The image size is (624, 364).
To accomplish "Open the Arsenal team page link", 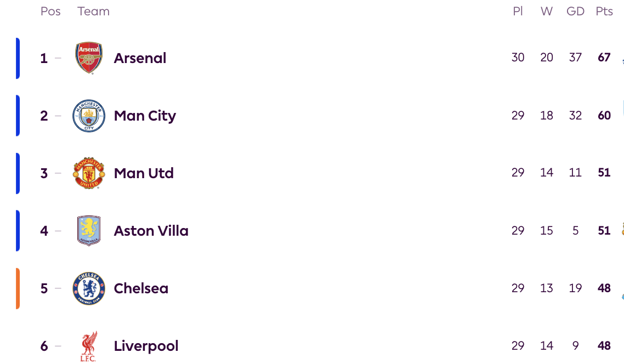I will coord(140,58).
